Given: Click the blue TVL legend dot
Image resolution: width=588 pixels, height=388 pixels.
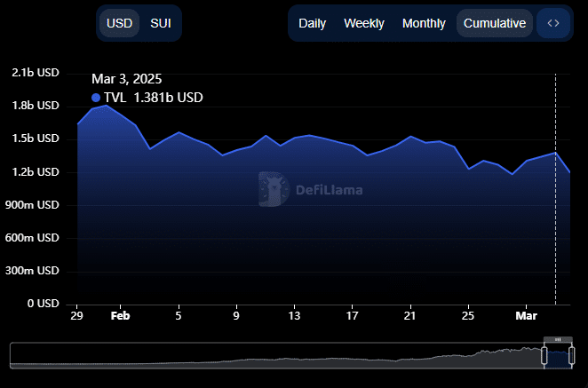Looking at the screenshot, I should point(96,98).
